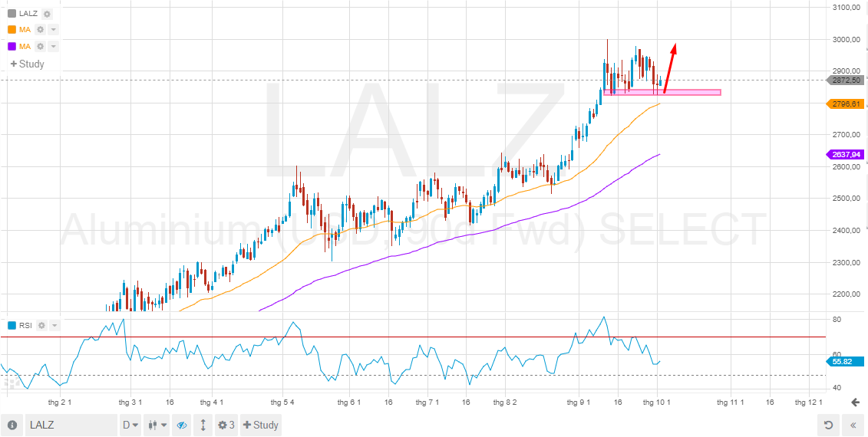Click the orange MA color swatch
This screenshot has width=868, height=437.
tap(12, 30)
